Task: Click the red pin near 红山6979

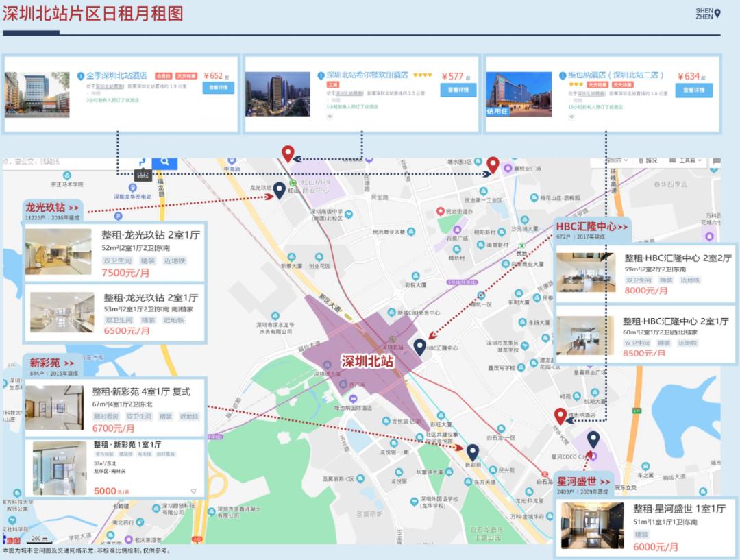Action: click(288, 154)
